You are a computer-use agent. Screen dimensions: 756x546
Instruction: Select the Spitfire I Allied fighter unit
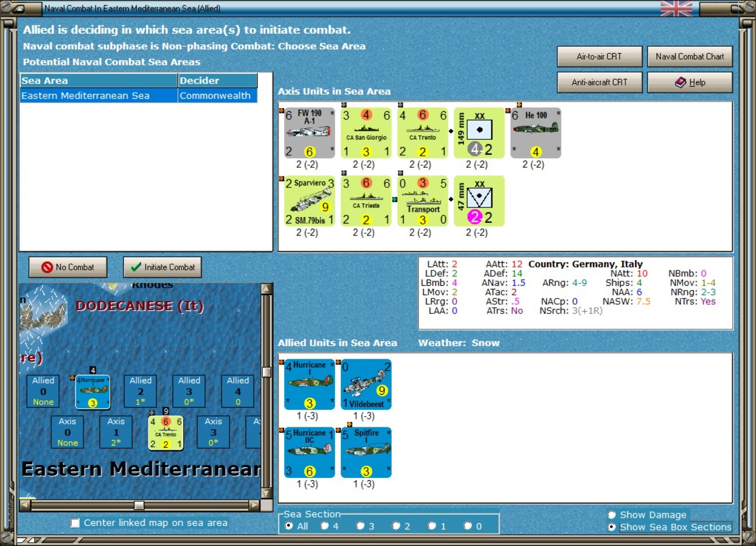(x=367, y=453)
